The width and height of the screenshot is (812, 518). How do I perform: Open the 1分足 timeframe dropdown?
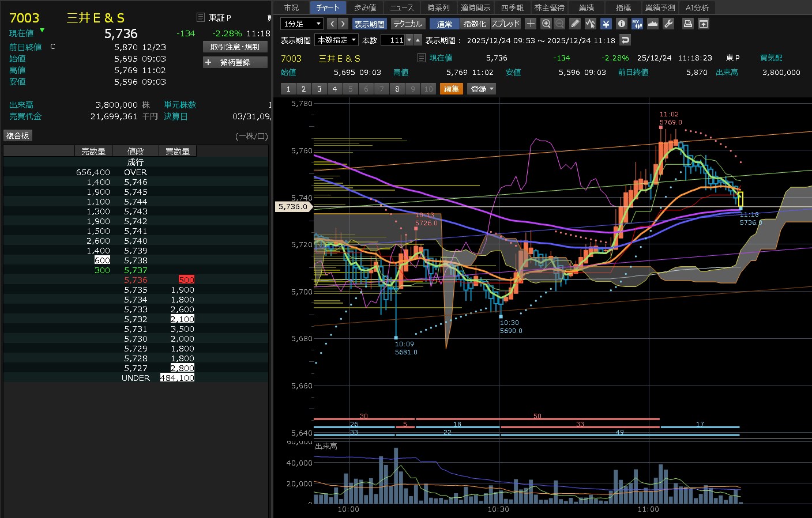tap(302, 24)
